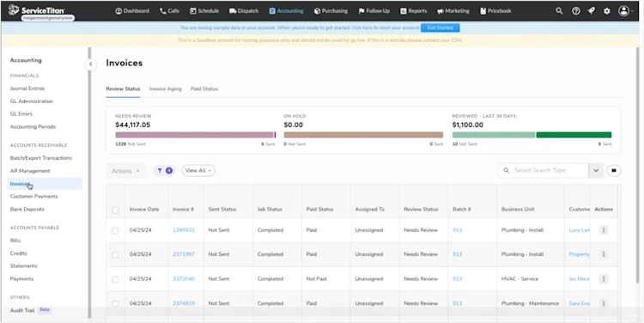
Task: Click the column layout icon beside search
Action: 614,171
